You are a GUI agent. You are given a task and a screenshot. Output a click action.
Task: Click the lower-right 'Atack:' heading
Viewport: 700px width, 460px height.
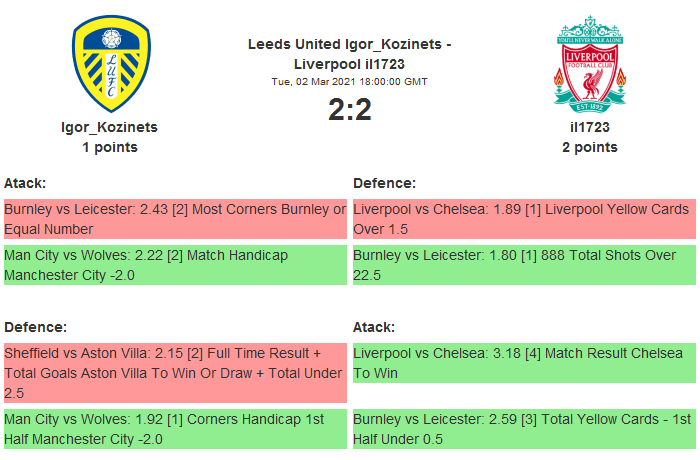tap(374, 327)
